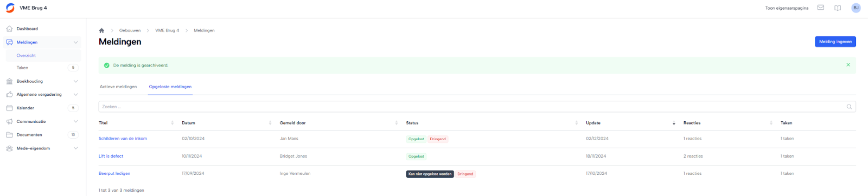
Task: Click the Algemene vergadering thumbs-up icon
Action: click(9, 94)
